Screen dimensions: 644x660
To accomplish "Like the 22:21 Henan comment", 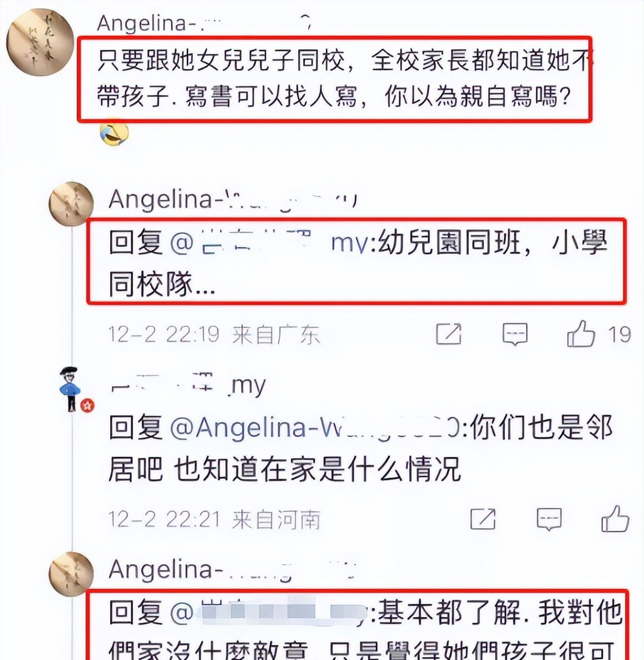I will (615, 519).
